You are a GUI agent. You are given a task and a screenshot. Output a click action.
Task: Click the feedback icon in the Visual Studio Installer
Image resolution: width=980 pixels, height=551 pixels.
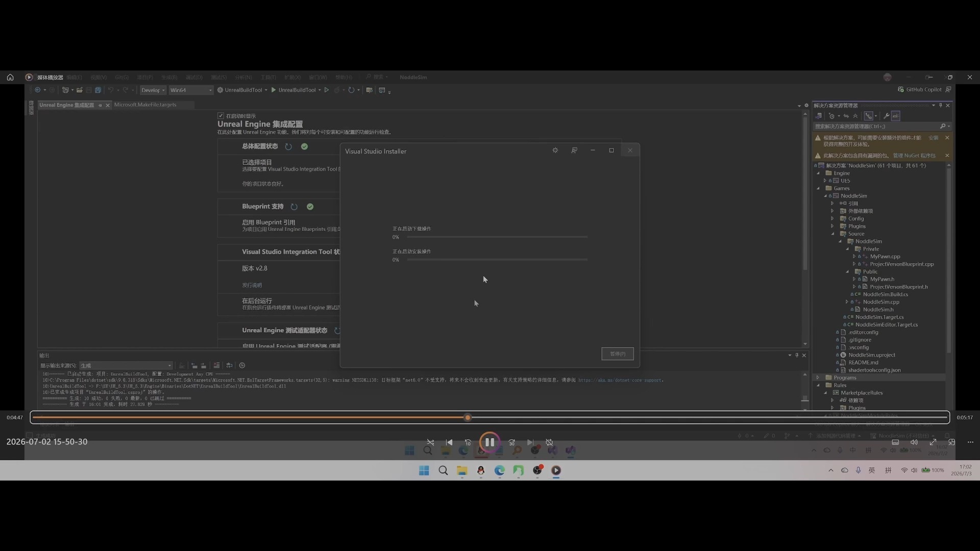pyautogui.click(x=574, y=151)
